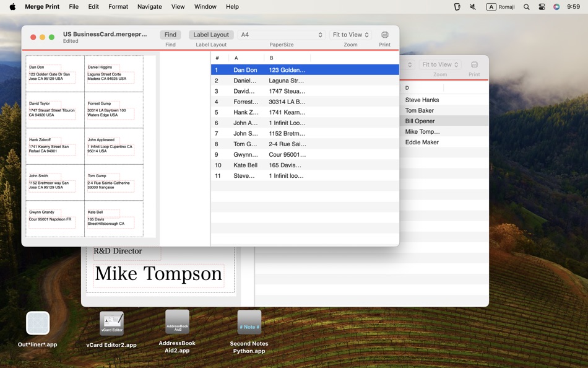This screenshot has width=588, height=368.
Task: Click the muted volume icon in the menu bar
Action: (473, 6)
